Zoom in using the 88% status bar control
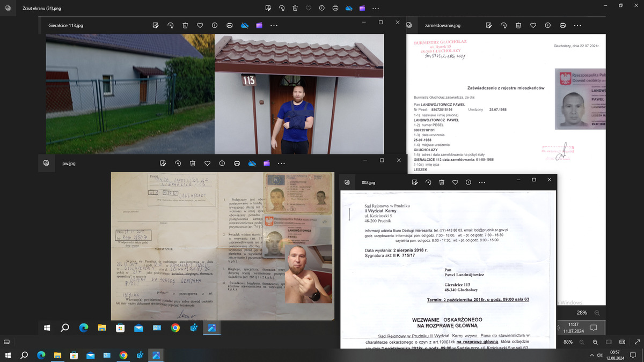 tap(595, 342)
